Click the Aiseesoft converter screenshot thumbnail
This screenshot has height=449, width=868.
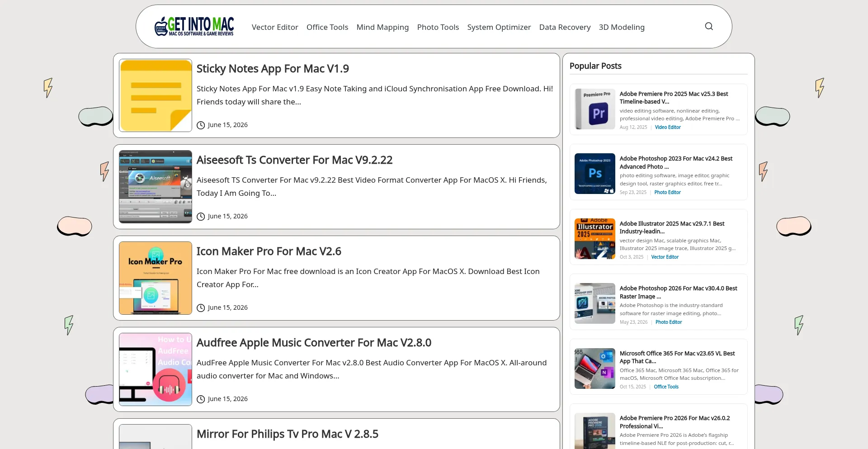pos(156,187)
